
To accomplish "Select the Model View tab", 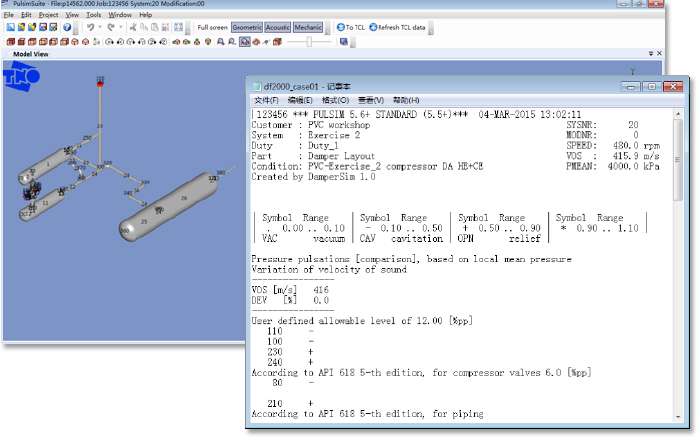I will tap(31, 54).
